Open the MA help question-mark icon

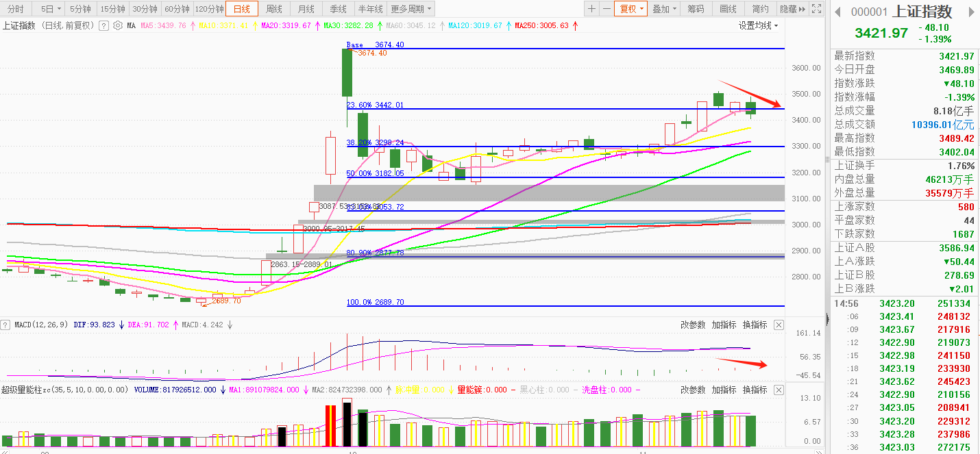point(103,25)
